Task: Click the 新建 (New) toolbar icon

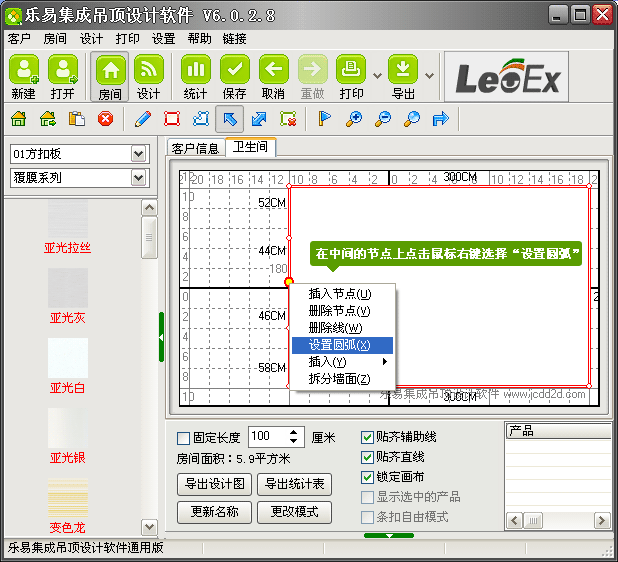Action: click(x=24, y=72)
